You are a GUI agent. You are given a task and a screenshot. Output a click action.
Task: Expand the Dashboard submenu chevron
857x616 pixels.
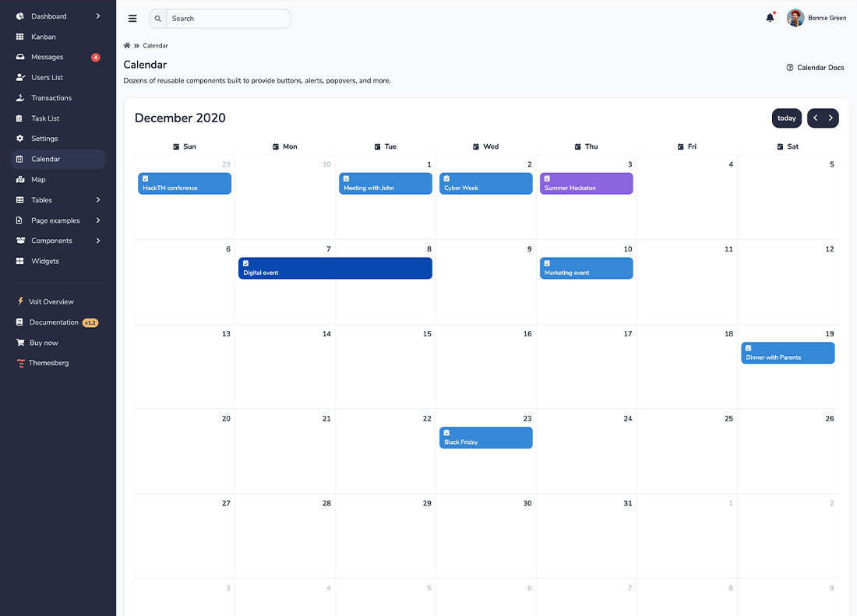point(98,16)
